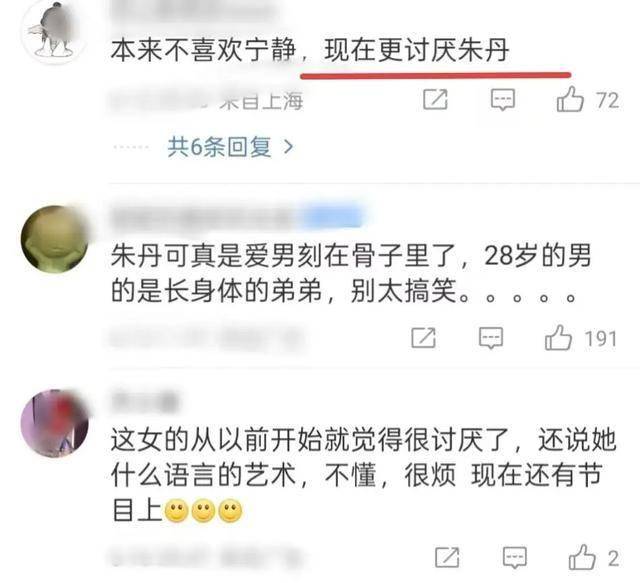Open the green avatar commenter's profile
640x583 pixels.
(54, 239)
